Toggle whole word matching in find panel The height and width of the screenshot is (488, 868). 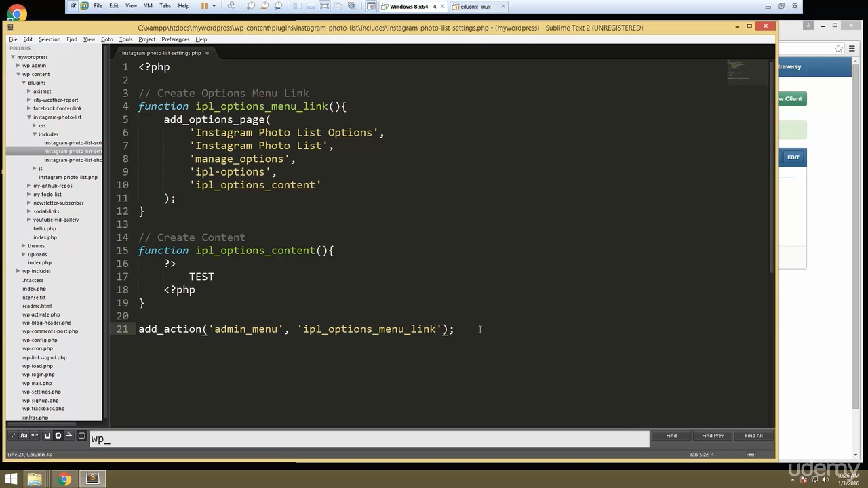coord(35,436)
